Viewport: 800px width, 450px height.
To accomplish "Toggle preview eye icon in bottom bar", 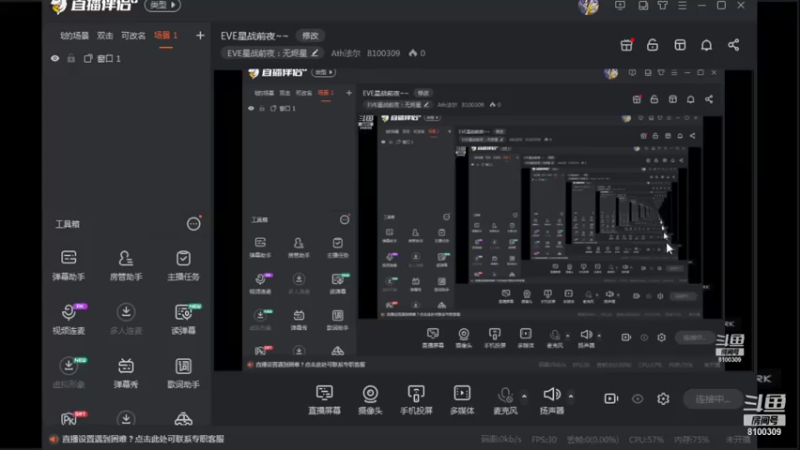I will (x=637, y=398).
